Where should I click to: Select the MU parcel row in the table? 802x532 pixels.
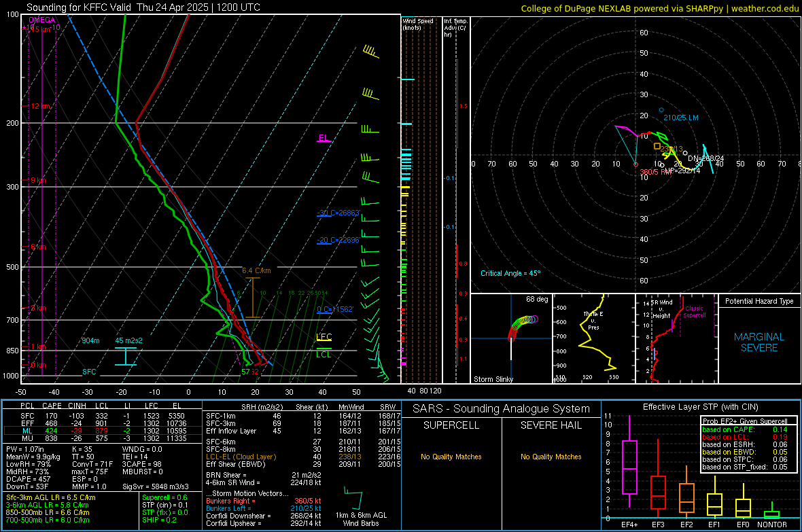click(103, 438)
